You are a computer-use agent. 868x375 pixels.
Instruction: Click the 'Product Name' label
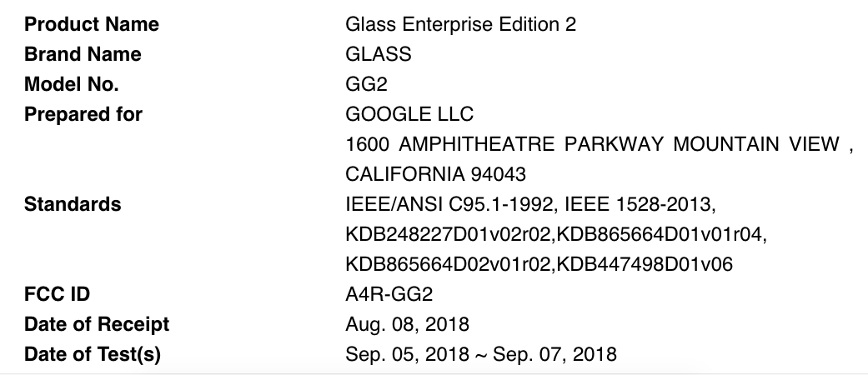pos(92,24)
